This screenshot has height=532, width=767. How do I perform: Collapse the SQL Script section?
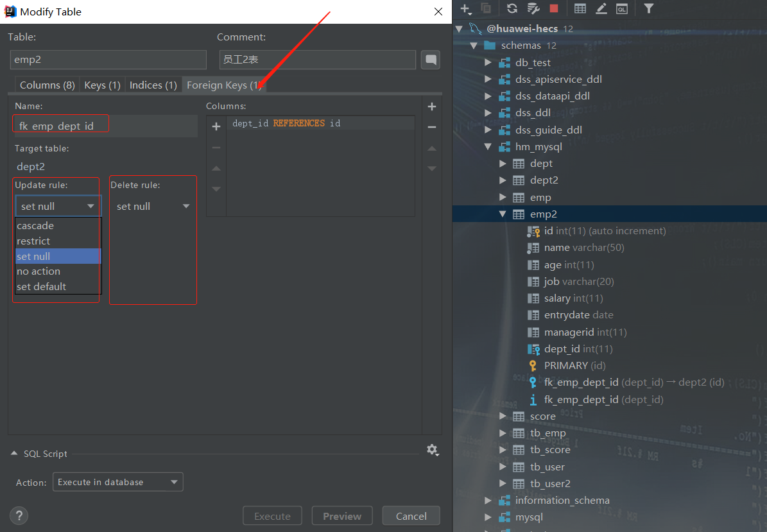13,454
